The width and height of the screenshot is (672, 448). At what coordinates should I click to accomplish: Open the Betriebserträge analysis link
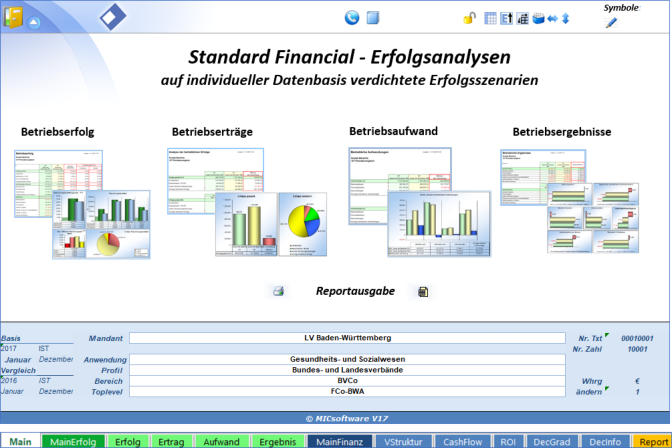pyautogui.click(x=212, y=131)
